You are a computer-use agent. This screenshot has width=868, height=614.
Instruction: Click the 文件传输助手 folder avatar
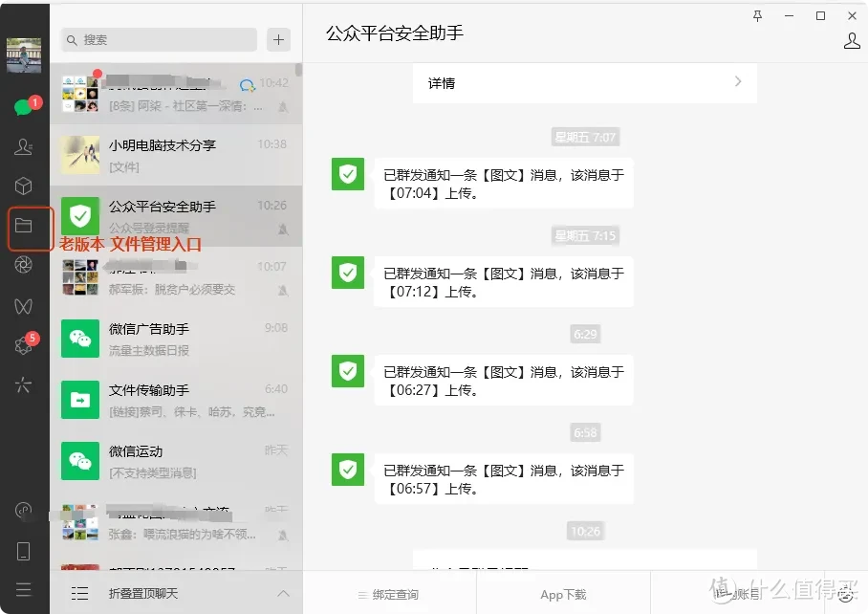[80, 400]
